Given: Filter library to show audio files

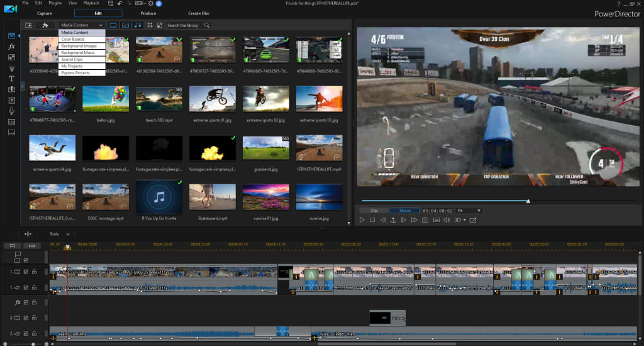Looking at the screenshot, I should [x=138, y=25].
